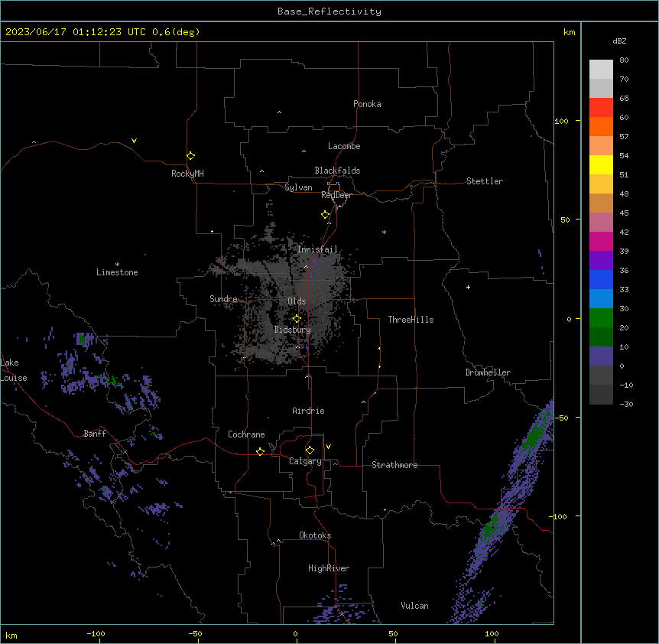Click the Vulcan label

pos(414,606)
